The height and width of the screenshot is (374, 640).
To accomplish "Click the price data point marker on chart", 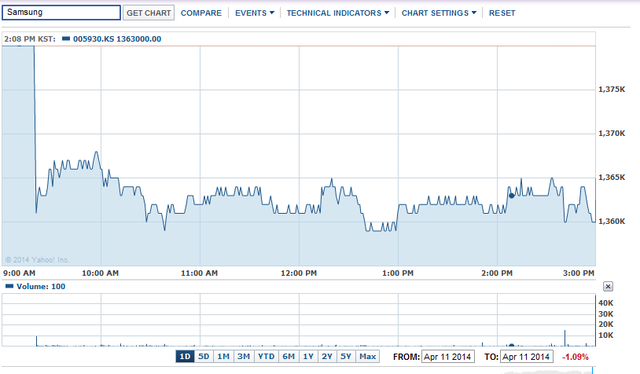I will click(x=511, y=196).
